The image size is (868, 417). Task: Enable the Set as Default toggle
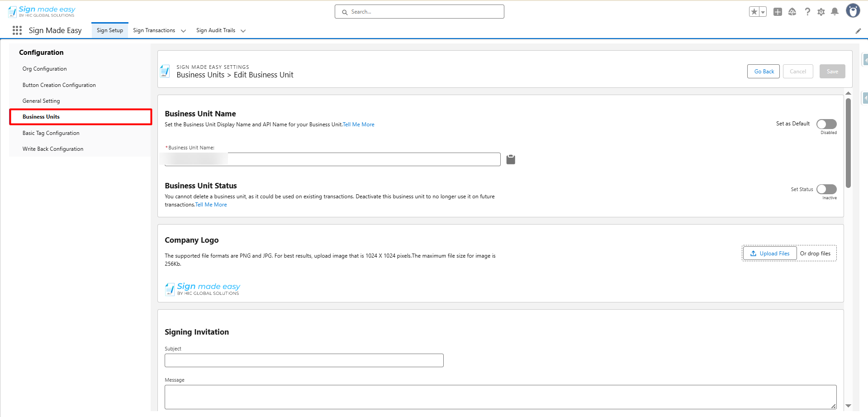(x=826, y=124)
